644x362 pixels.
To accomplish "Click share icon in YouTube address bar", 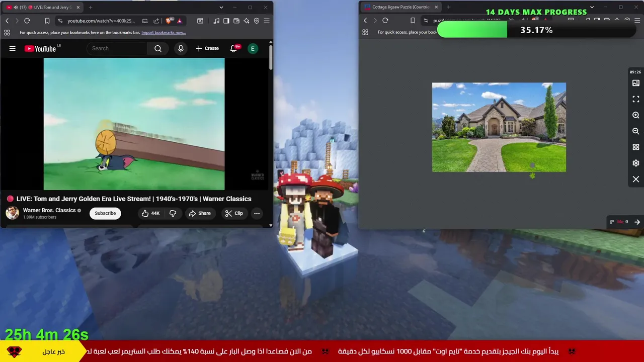I will point(156,21).
